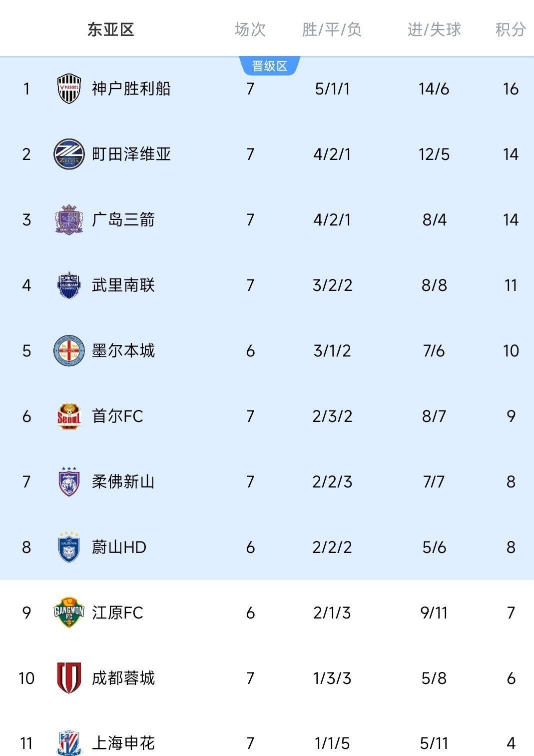Tap the FC Seoul team icon
The image size is (534, 756).
(69, 416)
